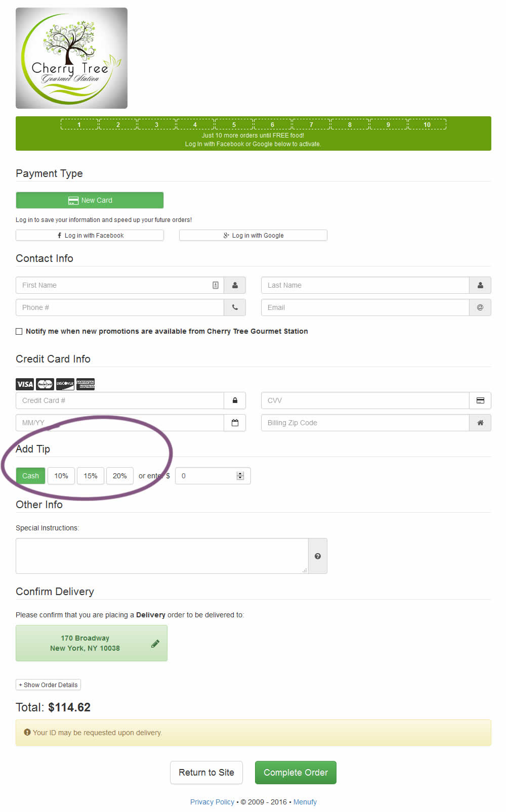This screenshot has height=812, width=506.
Task: Open the Privacy Policy link
Action: (212, 802)
